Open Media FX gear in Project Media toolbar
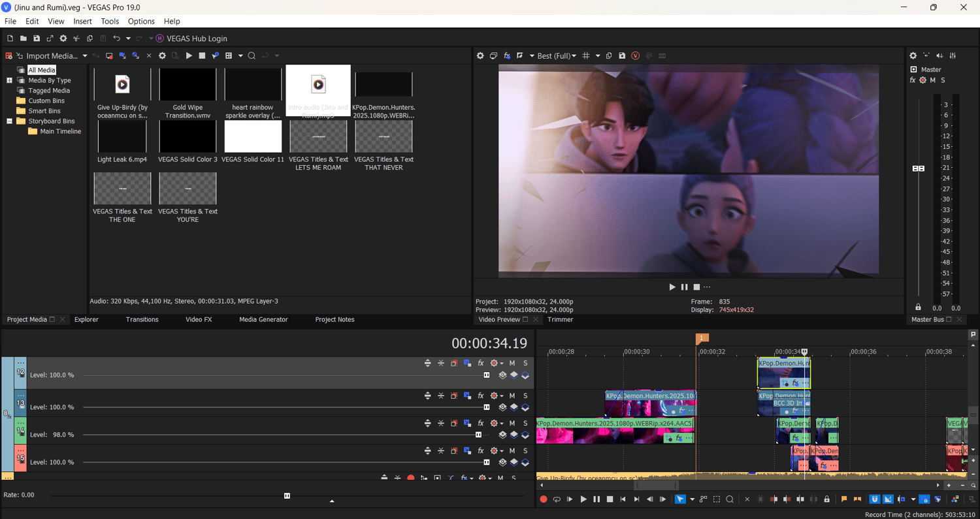 coord(162,55)
